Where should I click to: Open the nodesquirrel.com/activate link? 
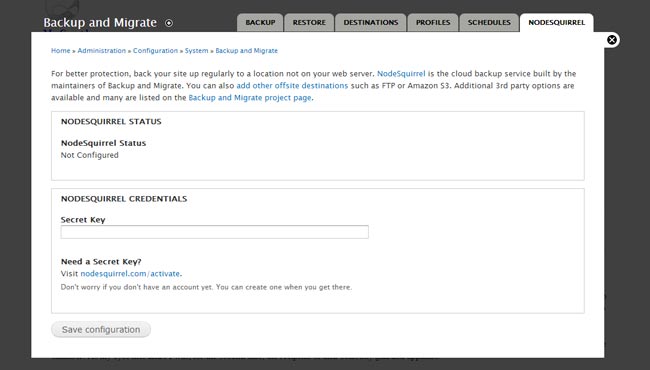tap(130, 273)
